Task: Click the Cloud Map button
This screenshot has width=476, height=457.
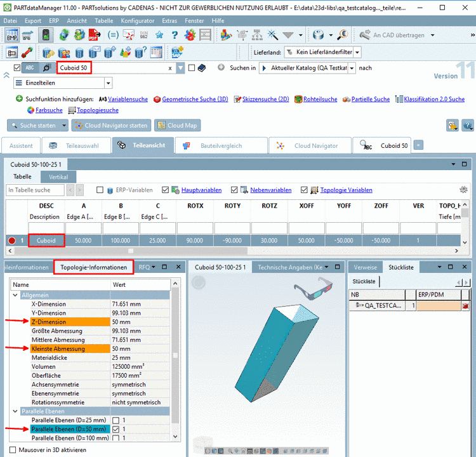Action: (x=178, y=126)
